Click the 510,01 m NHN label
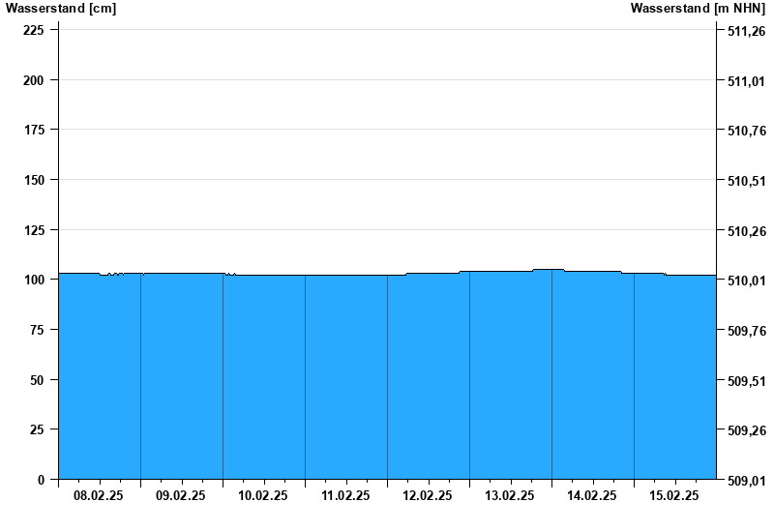The height and width of the screenshot is (532, 774). [x=746, y=281]
